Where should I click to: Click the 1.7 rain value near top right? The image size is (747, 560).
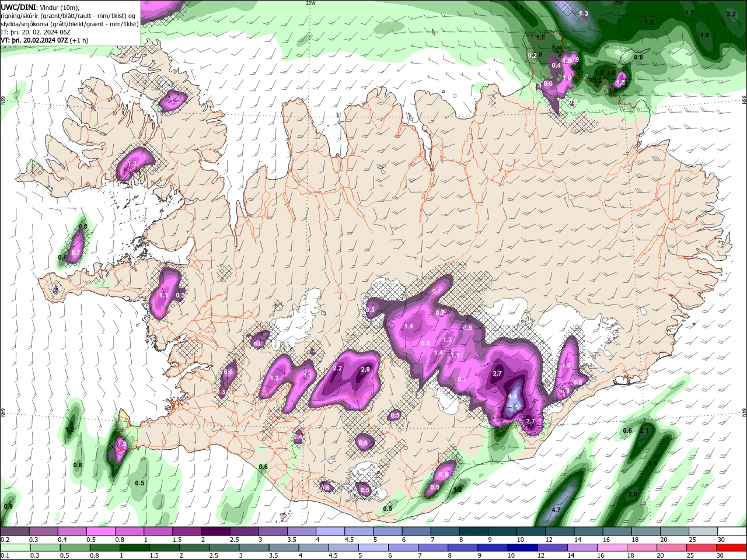point(689,13)
